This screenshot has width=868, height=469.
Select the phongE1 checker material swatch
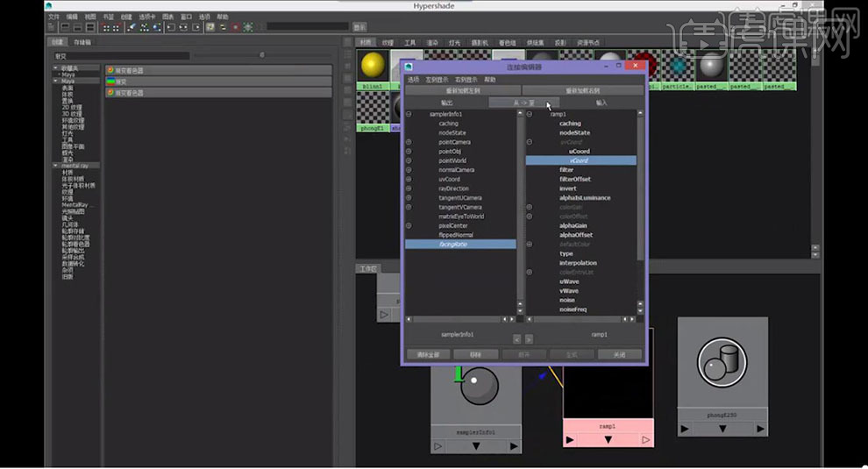click(x=373, y=108)
